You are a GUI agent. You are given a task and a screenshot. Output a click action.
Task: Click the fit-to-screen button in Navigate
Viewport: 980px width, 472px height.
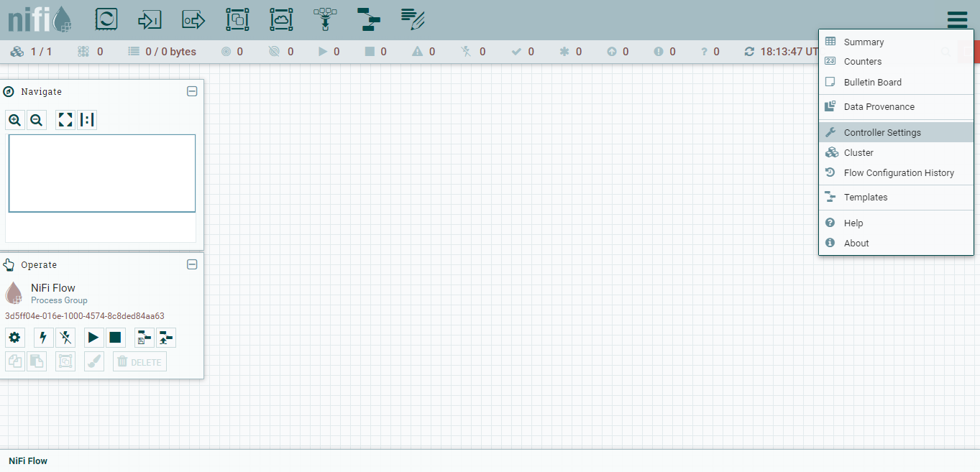(x=65, y=120)
